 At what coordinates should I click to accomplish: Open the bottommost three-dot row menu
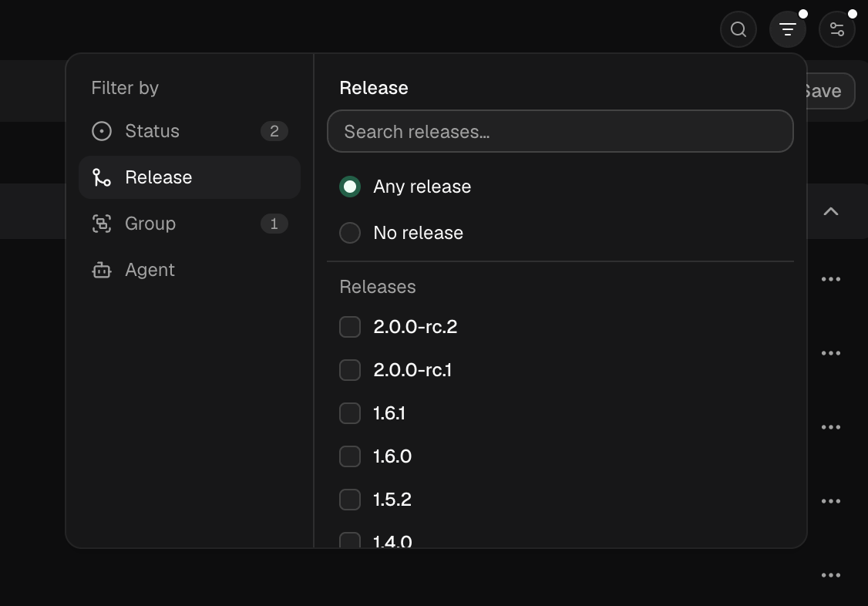click(831, 575)
